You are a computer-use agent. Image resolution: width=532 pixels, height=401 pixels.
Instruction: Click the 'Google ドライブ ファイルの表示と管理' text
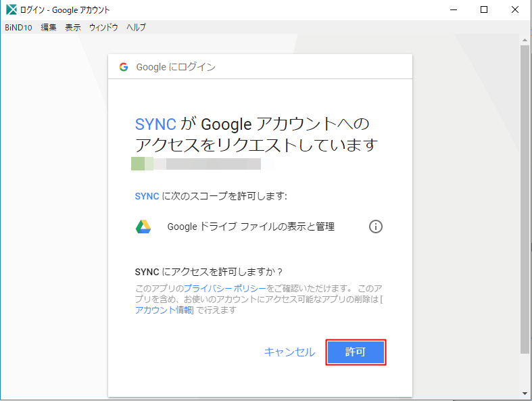pos(251,227)
